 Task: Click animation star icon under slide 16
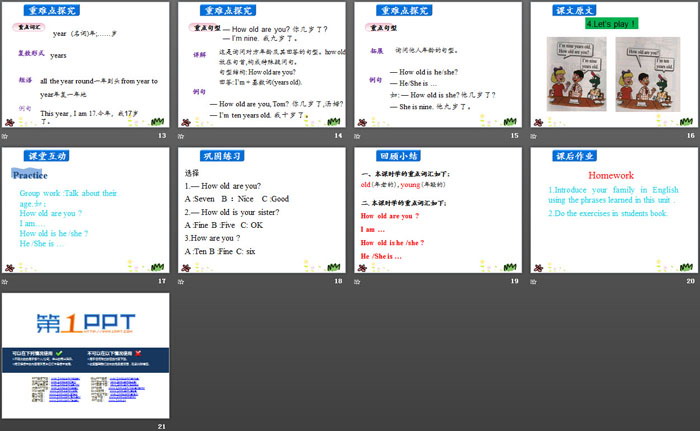(533, 136)
